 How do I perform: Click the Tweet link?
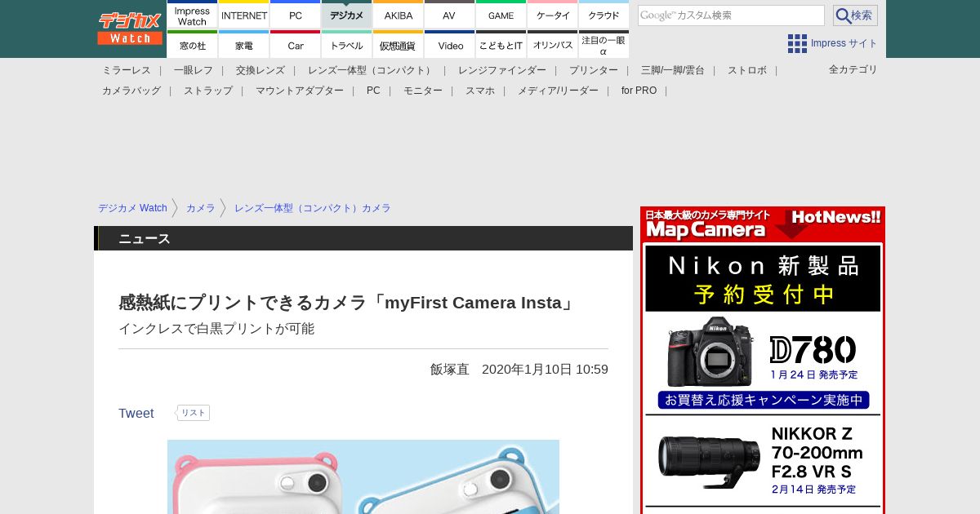tap(136, 413)
